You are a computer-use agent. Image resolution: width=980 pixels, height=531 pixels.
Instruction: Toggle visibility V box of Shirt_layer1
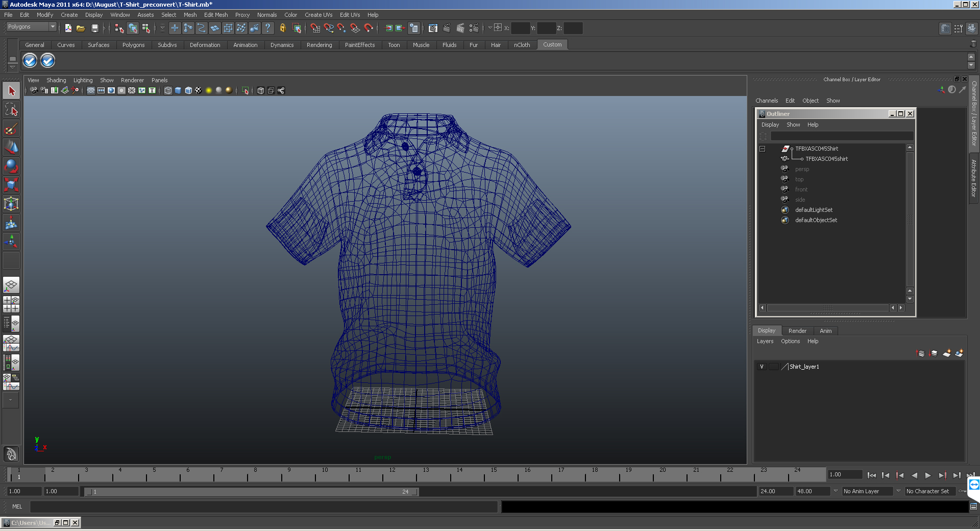click(x=762, y=367)
